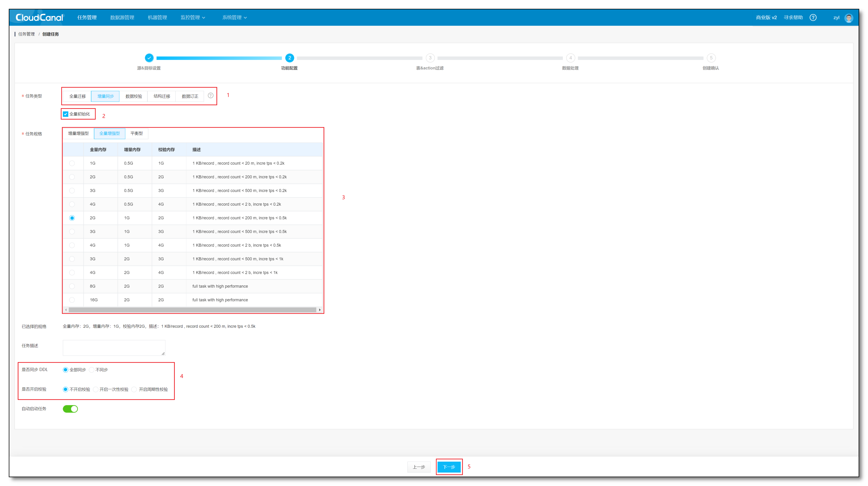Screen dimensions: 868x486
Task: Click the 任务描述 text area
Action: 114,348
